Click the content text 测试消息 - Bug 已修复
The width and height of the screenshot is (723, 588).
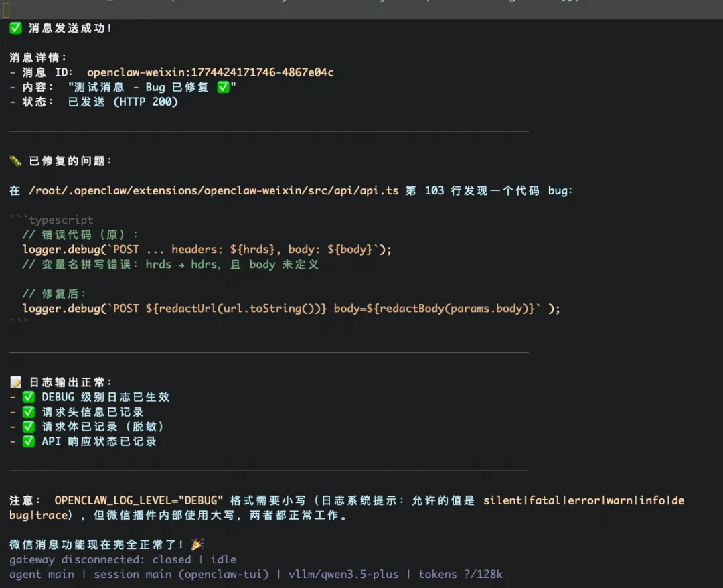(141, 87)
